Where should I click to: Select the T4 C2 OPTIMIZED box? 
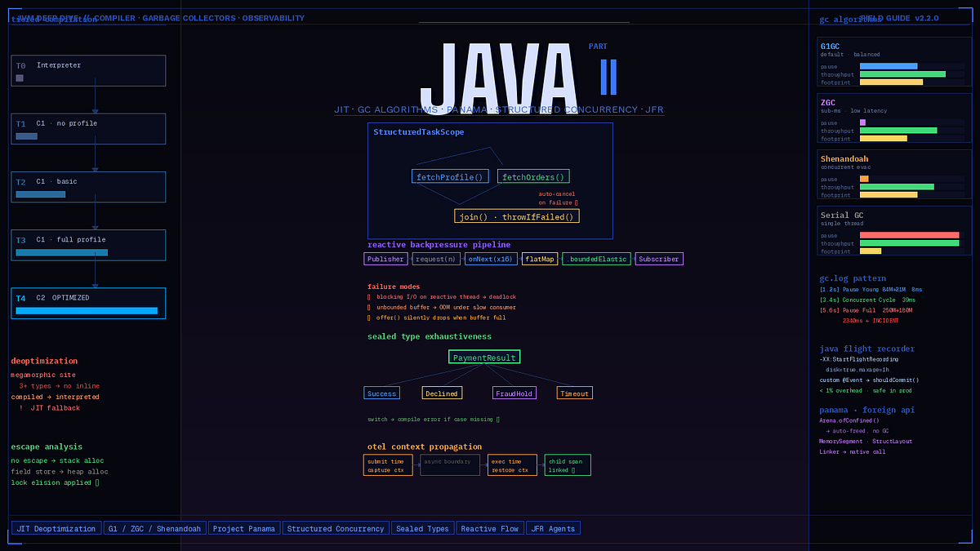click(88, 303)
